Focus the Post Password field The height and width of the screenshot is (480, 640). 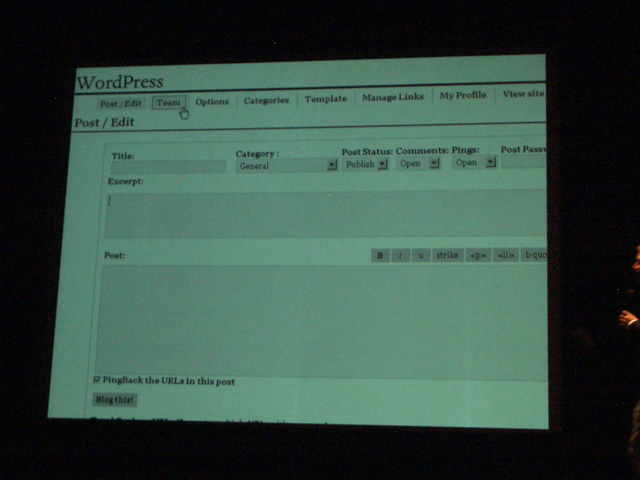click(524, 162)
